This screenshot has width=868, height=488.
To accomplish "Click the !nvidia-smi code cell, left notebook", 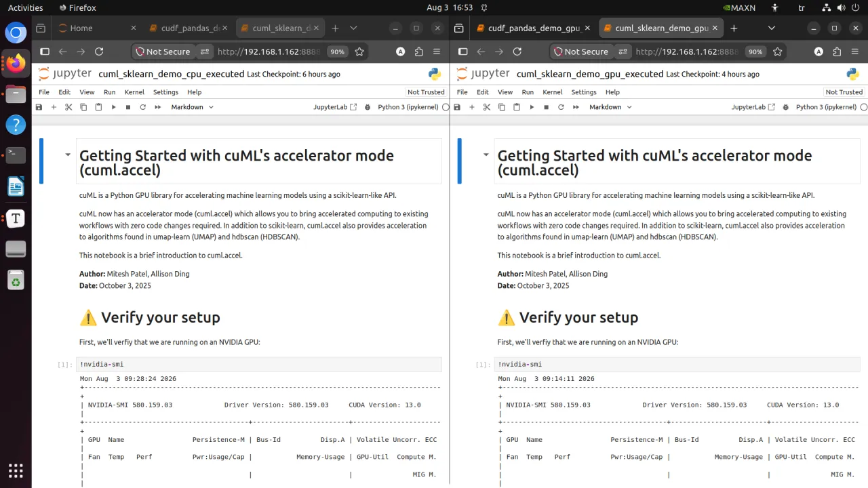I will 259,365.
